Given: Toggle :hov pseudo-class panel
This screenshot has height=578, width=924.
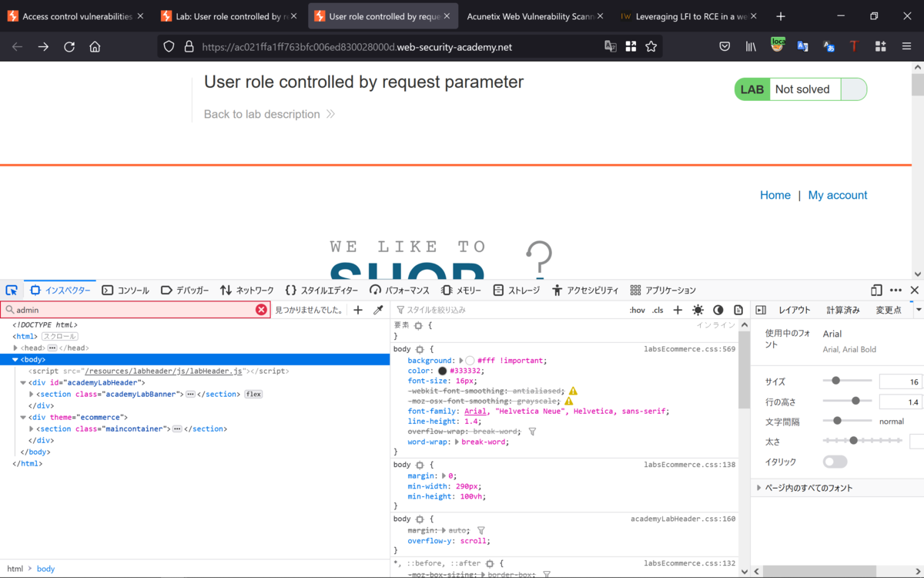Looking at the screenshot, I should tap(637, 310).
